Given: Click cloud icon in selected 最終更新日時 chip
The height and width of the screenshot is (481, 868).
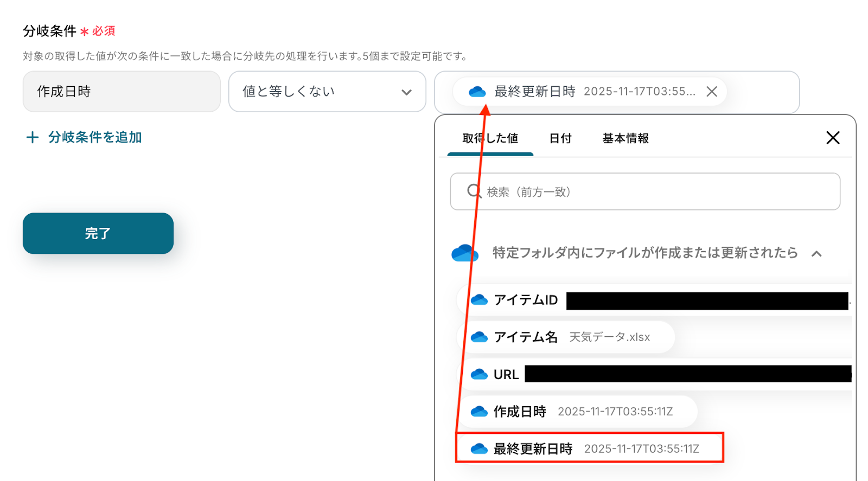Looking at the screenshot, I should (477, 92).
